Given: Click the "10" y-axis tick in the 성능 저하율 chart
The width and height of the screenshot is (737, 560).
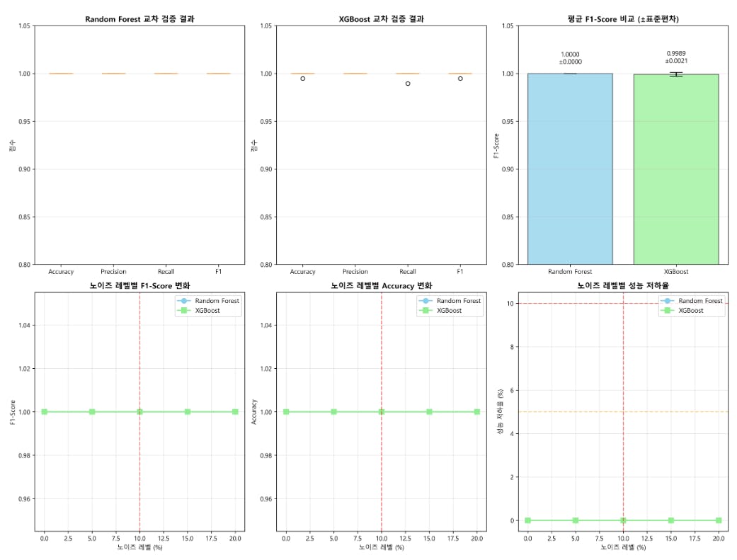Looking at the screenshot, I should (510, 303).
